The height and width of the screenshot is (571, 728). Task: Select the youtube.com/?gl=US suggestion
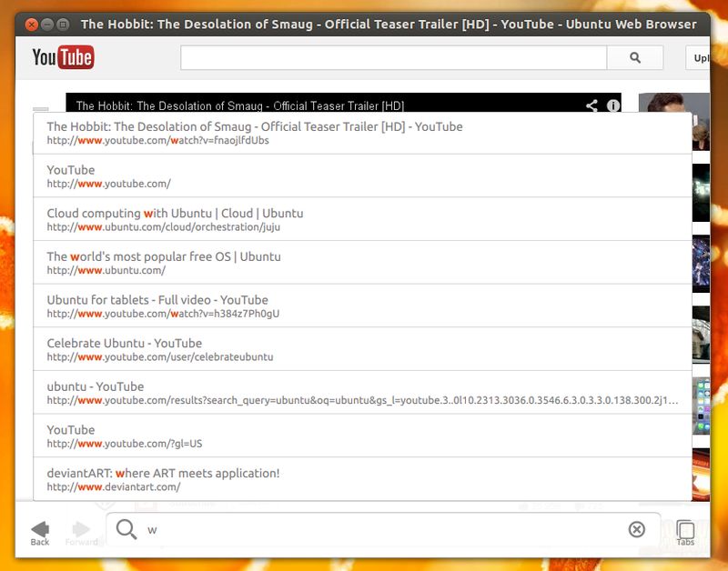point(362,436)
